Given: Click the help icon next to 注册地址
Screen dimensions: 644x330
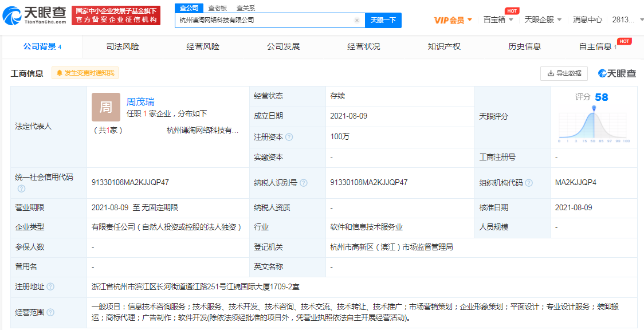Looking at the screenshot, I should tap(50, 286).
